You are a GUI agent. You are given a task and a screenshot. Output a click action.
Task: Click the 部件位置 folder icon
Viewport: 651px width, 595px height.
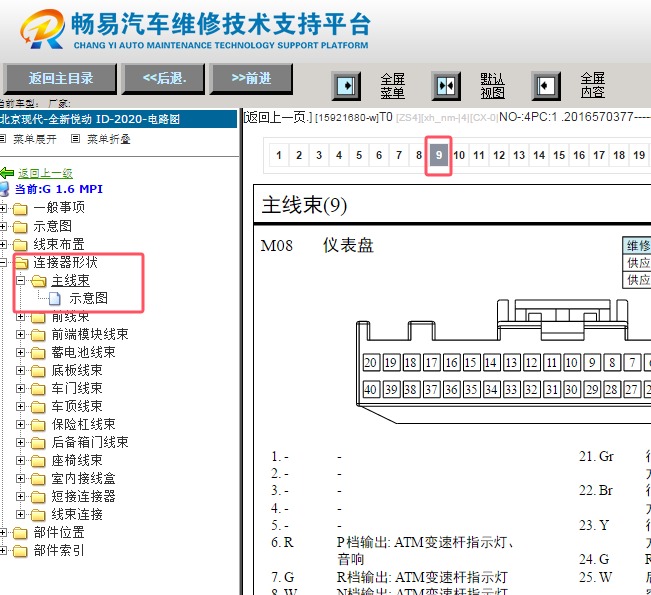tap(20, 533)
